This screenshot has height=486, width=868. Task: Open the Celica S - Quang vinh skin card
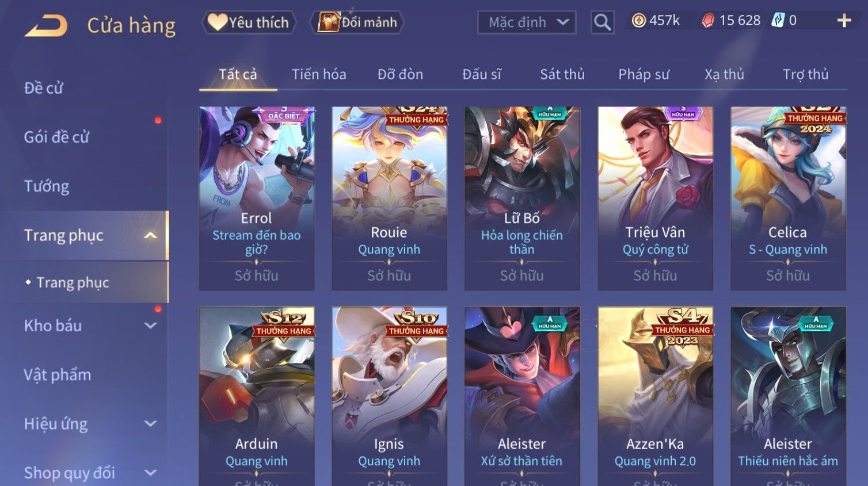pyautogui.click(x=788, y=198)
